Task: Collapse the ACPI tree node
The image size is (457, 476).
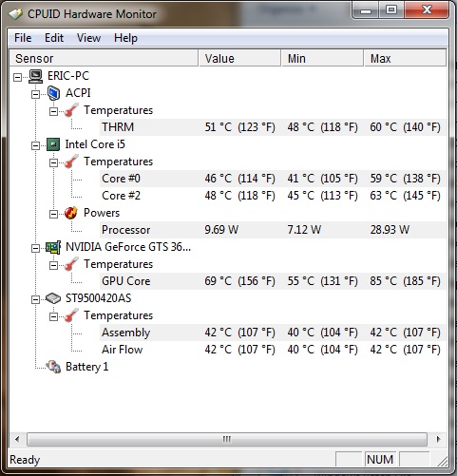Action: coord(36,94)
